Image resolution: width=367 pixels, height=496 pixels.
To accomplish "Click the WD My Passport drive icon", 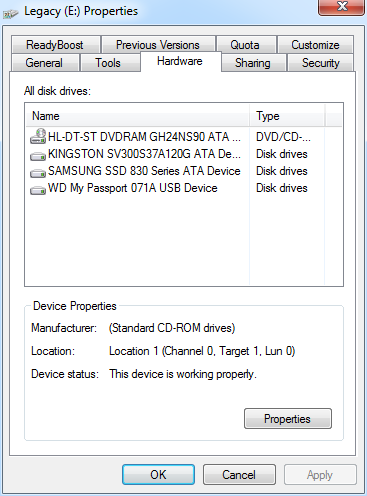I will click(38, 190).
